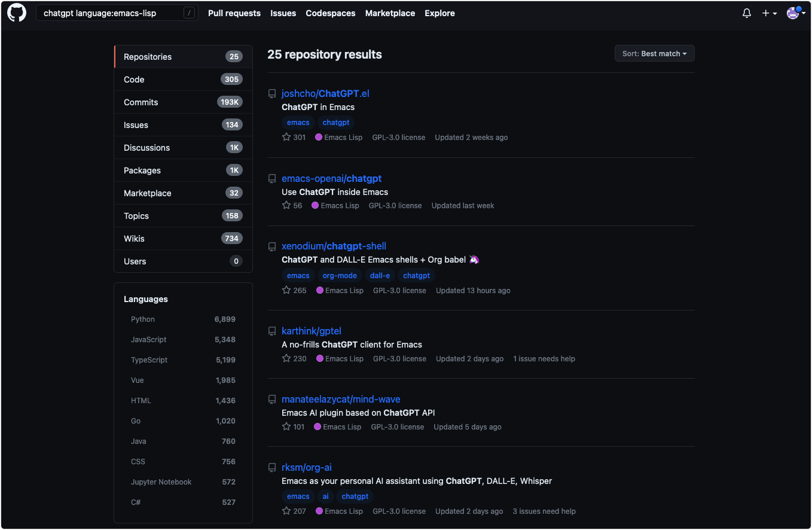Select the Wikis results filter
The height and width of the screenshot is (530, 812).
(184, 239)
